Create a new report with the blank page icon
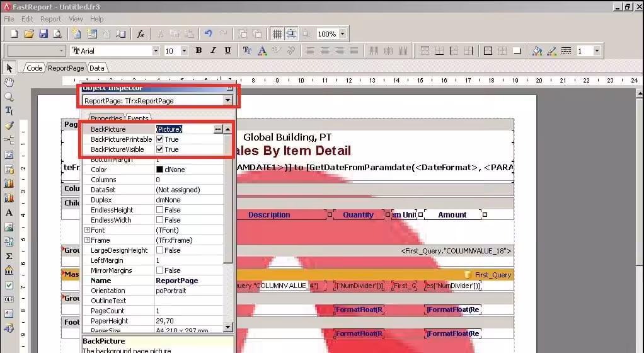Viewport: 644px width, 353px height. point(14,34)
